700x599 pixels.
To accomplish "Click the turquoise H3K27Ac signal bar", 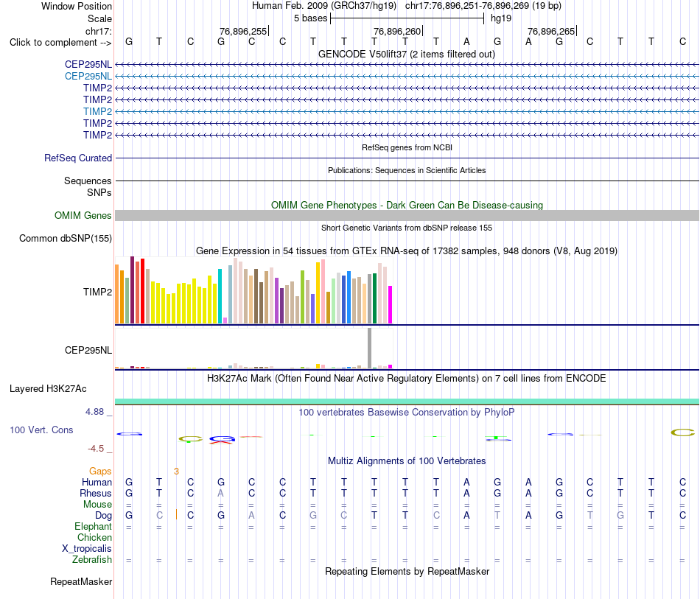I will [x=407, y=402].
